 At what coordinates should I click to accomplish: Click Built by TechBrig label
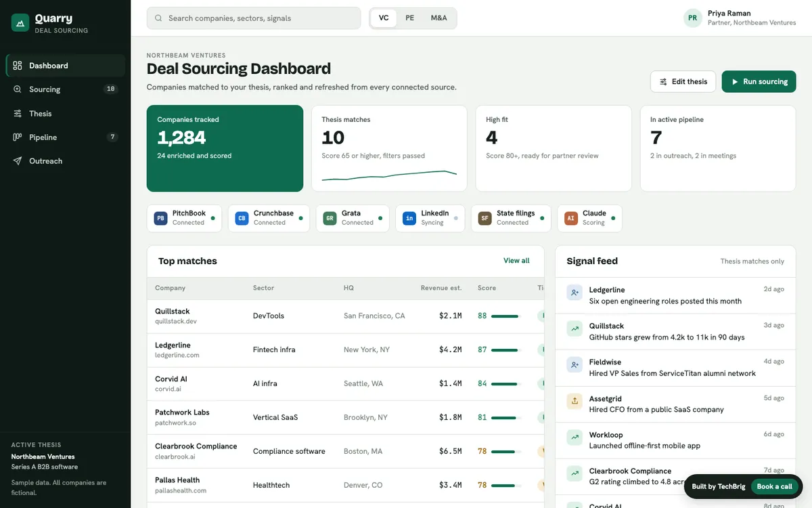coord(718,486)
